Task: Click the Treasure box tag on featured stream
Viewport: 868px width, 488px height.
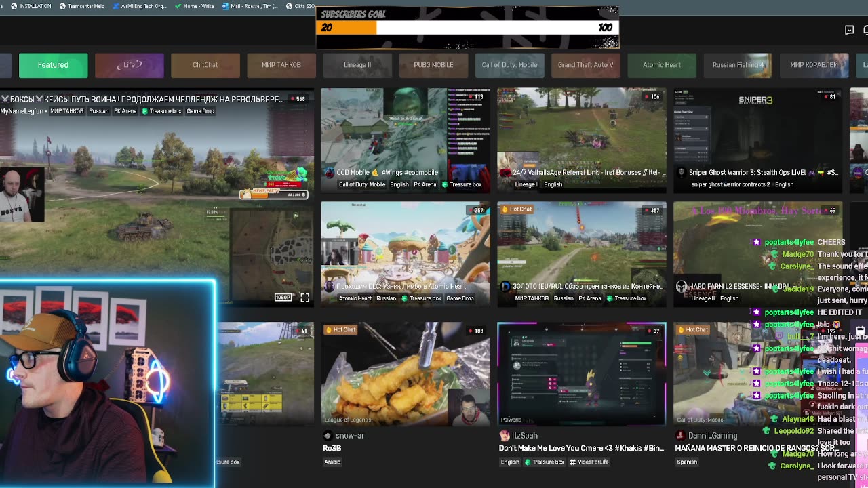Action: click(x=161, y=111)
